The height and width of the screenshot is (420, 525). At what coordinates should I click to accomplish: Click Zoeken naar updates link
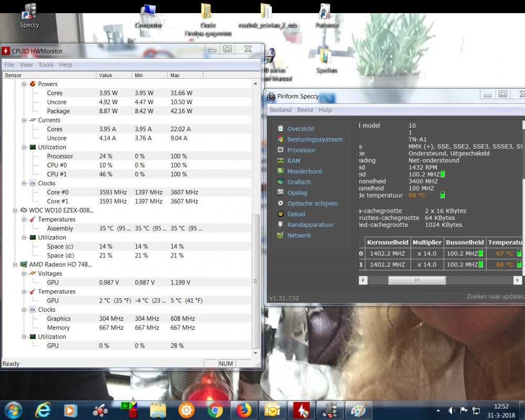pyautogui.click(x=495, y=297)
